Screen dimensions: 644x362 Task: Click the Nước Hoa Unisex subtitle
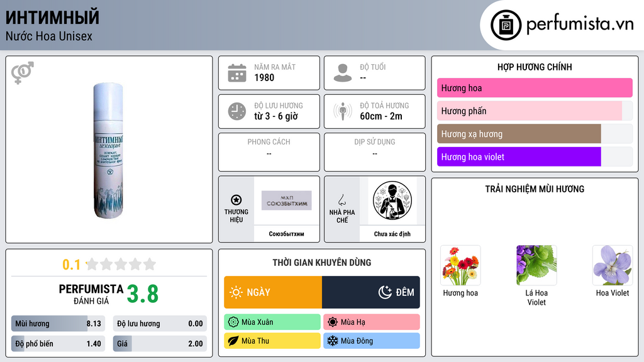[49, 36]
